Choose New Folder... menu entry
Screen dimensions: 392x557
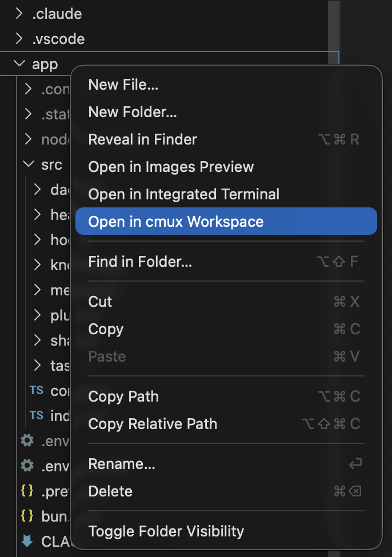(x=226, y=112)
